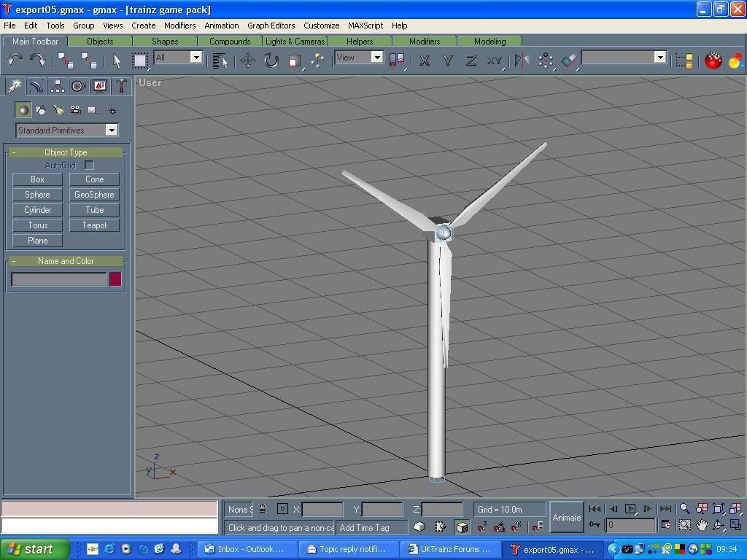Select the Cameras category icon

coord(76,110)
